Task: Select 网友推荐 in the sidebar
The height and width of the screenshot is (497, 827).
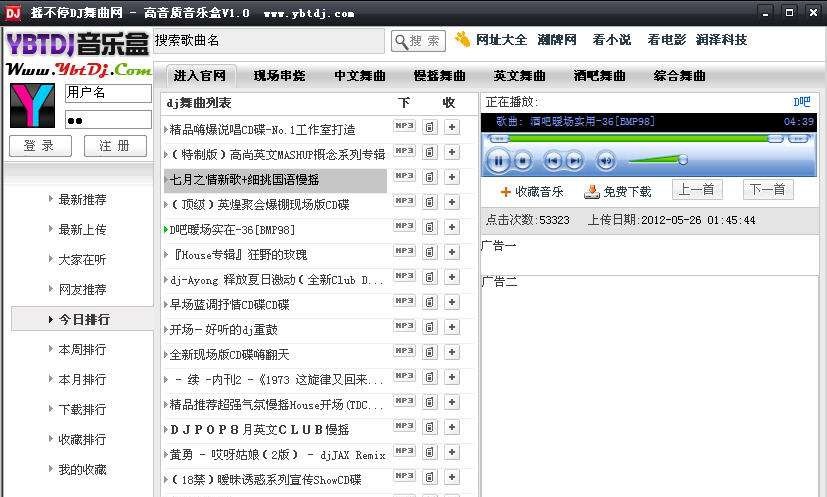Action: tap(82, 290)
